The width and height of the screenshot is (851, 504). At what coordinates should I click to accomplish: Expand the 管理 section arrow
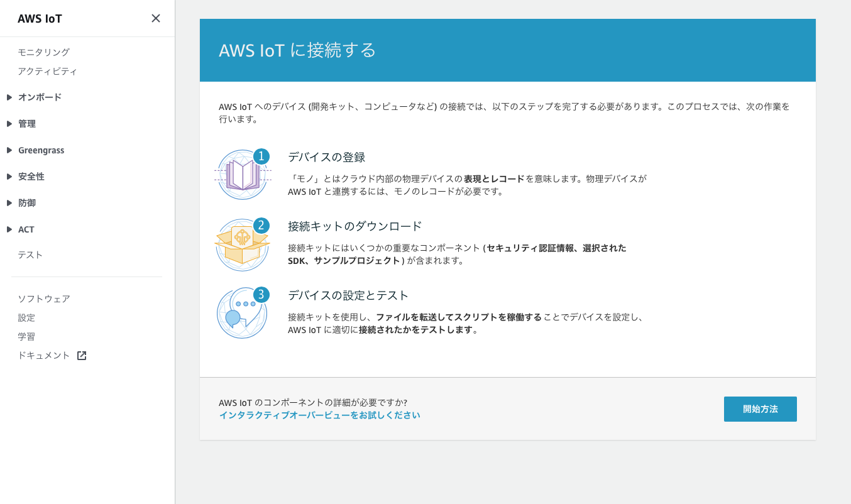9,124
